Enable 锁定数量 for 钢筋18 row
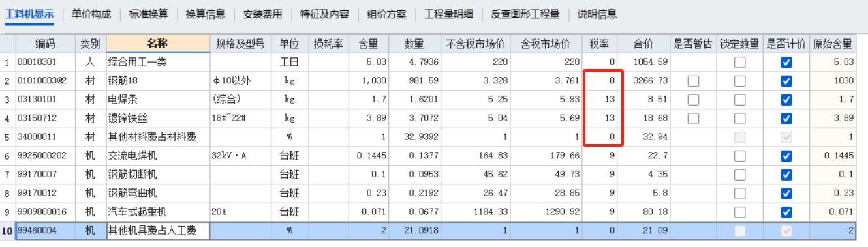The image size is (868, 247). [x=739, y=81]
